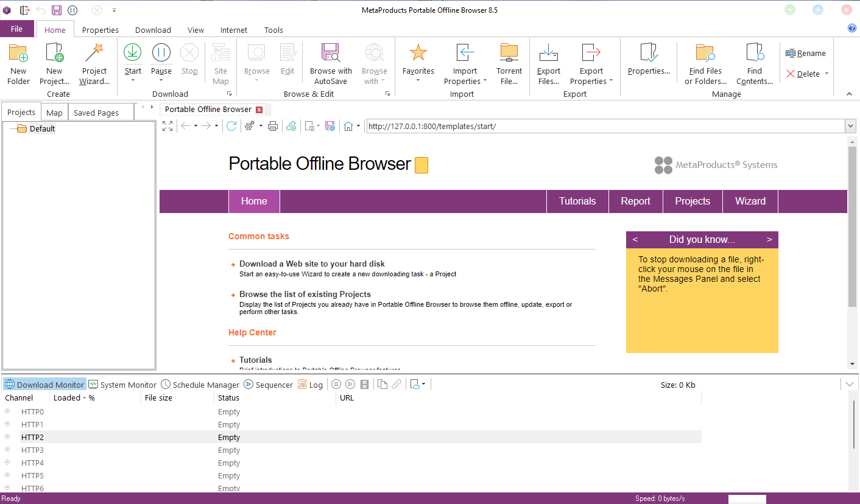Image resolution: width=860 pixels, height=504 pixels.
Task: Show the Log panel
Action: [311, 385]
